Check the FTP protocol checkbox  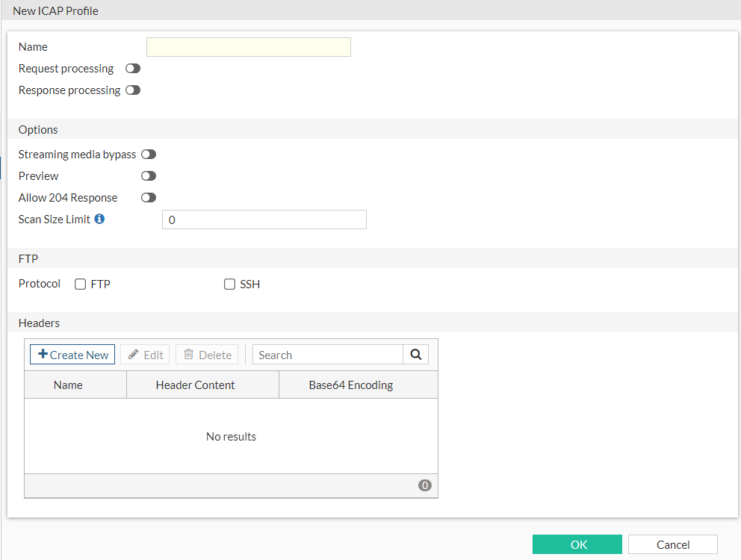pos(81,284)
